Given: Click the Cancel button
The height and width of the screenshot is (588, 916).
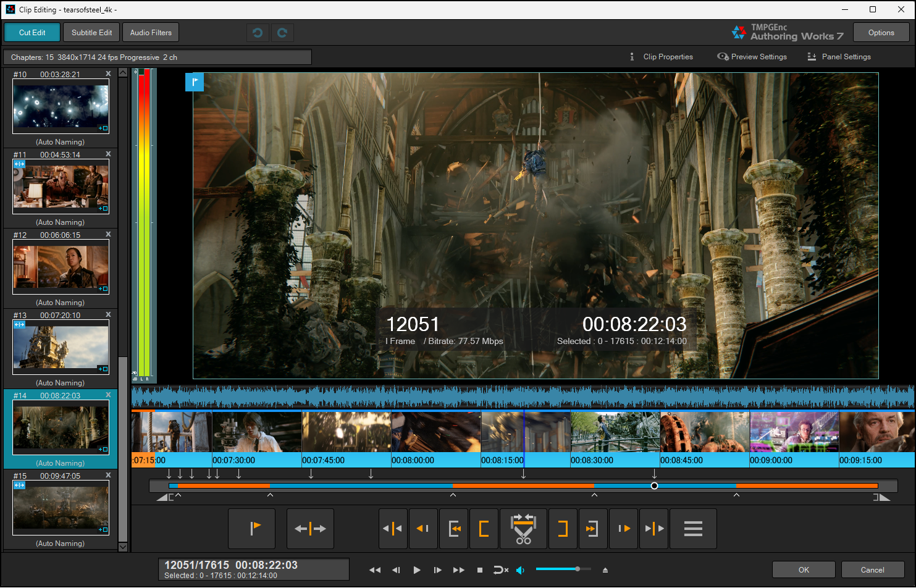Looking at the screenshot, I should click(x=873, y=570).
